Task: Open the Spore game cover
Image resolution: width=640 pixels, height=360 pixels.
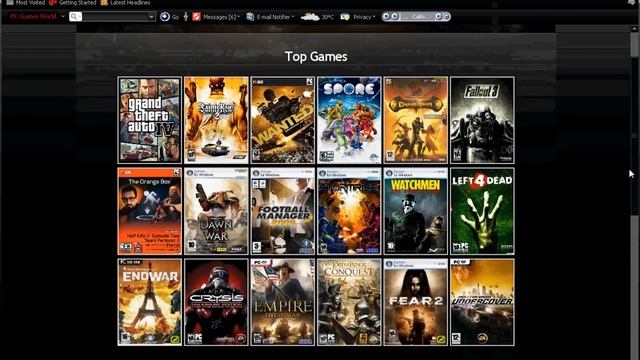Action: (349, 120)
